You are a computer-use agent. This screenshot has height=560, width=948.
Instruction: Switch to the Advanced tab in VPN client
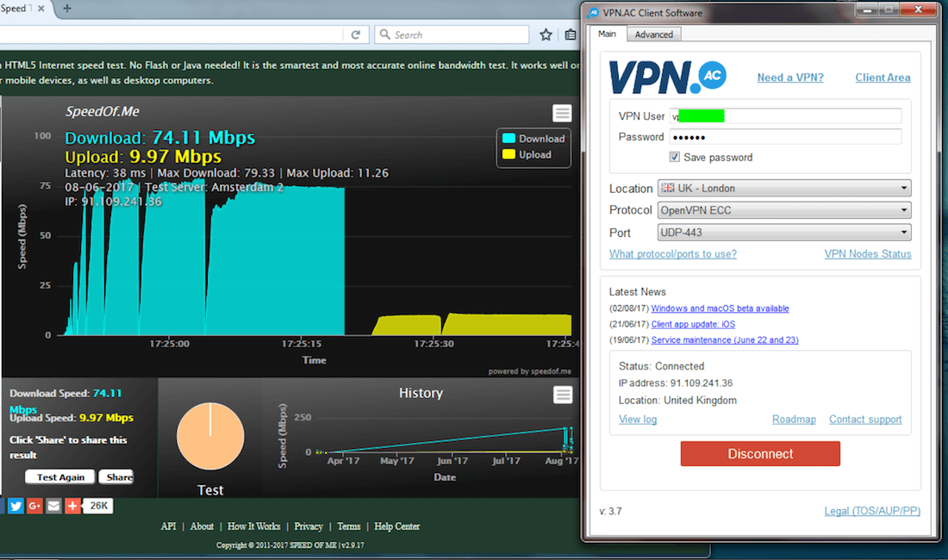pos(653,34)
